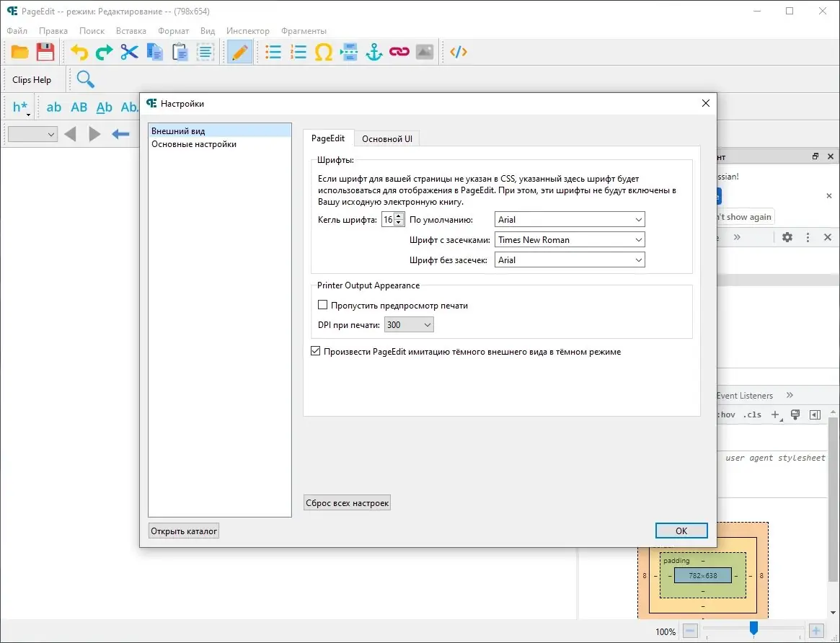840x643 pixels.
Task: Open the Event Listeners tab
Action: click(x=745, y=395)
